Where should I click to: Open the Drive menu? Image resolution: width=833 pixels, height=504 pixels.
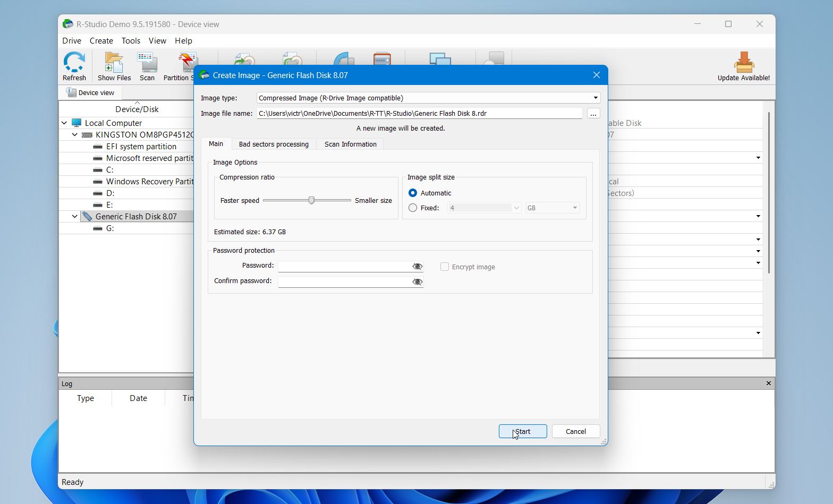[x=72, y=40]
